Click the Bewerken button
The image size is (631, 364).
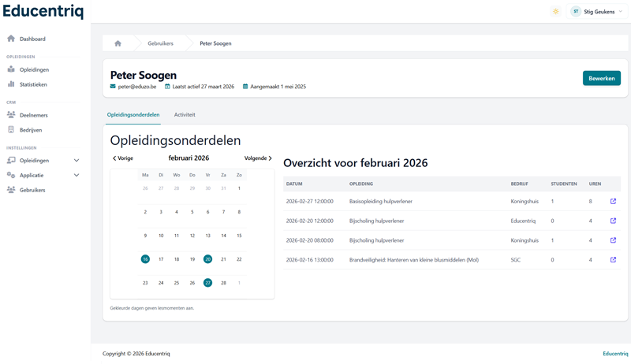(601, 78)
